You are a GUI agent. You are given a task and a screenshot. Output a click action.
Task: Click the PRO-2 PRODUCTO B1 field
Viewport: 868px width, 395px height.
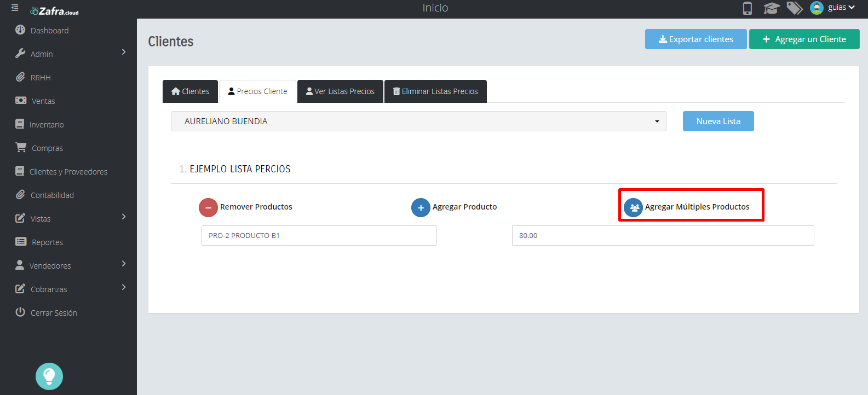[319, 236]
